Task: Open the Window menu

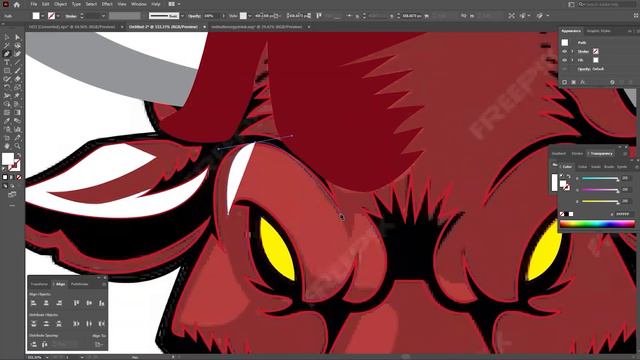Action: 139,4
